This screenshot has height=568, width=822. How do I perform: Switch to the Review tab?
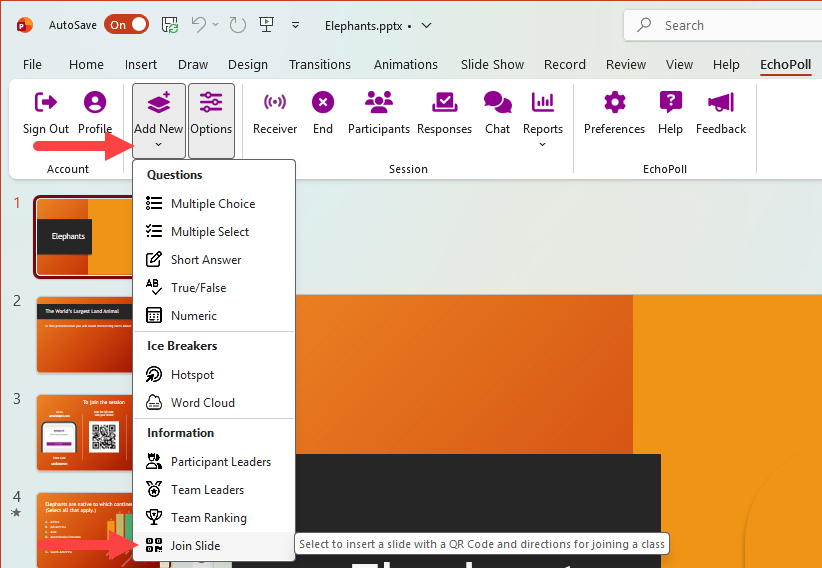point(626,65)
